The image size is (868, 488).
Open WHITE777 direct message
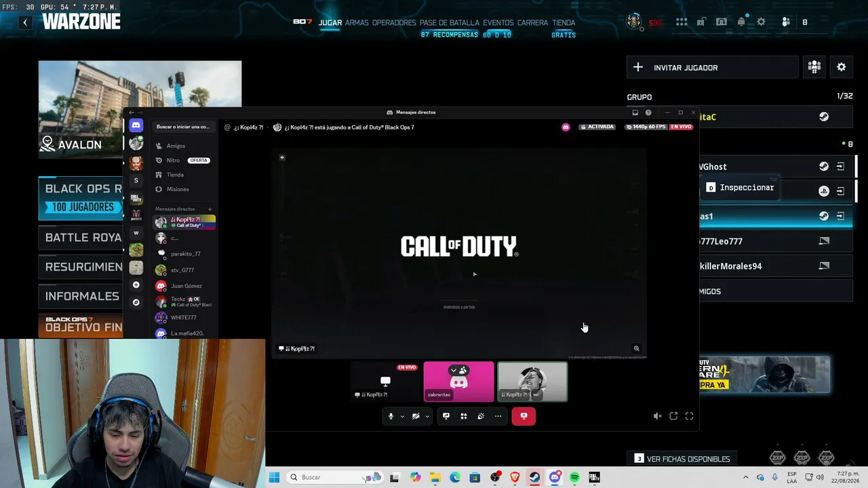coord(185,317)
